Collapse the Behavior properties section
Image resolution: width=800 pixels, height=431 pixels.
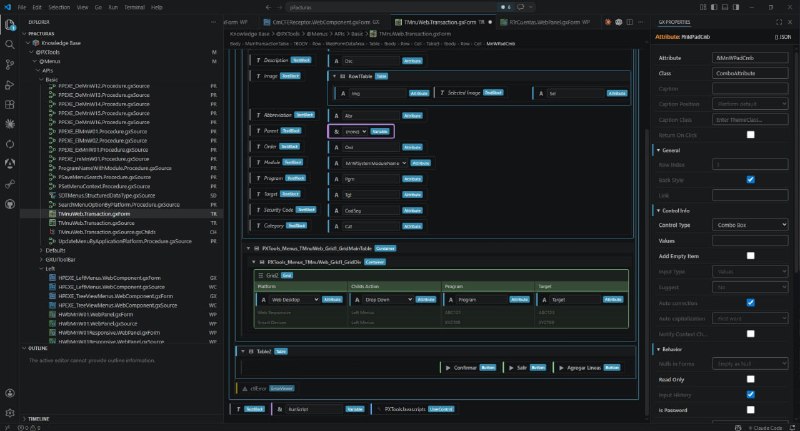pos(659,349)
